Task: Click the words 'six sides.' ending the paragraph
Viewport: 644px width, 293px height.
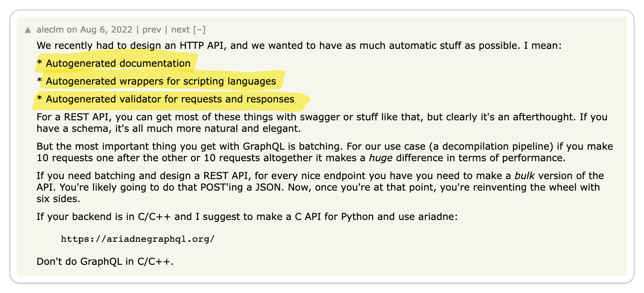Action: click(x=58, y=199)
